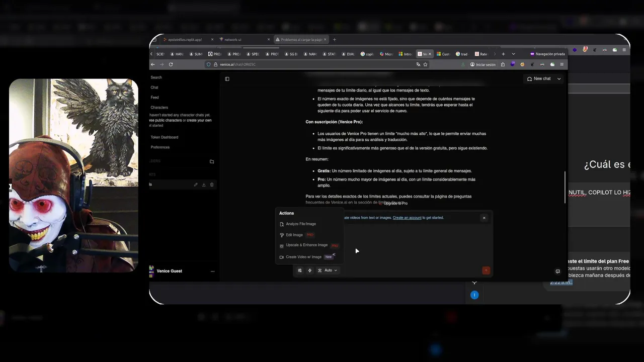Click the lightning bolt icon in chat box
The image size is (644, 362).
(x=310, y=270)
